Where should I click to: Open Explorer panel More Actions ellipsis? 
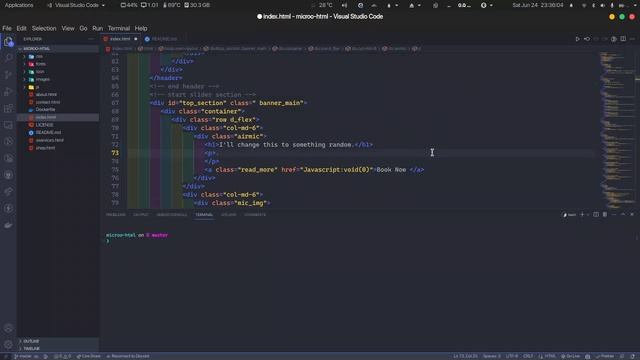pos(91,39)
